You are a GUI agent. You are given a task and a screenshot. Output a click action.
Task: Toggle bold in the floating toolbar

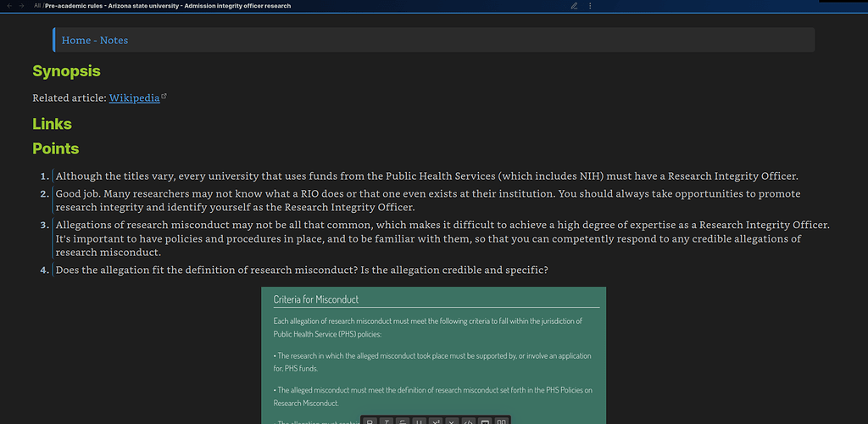370,421
